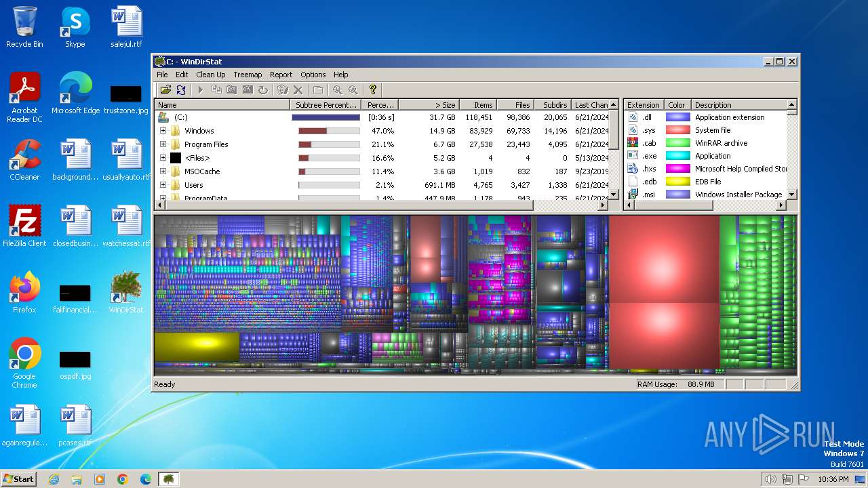Screen dimensions: 868x488
Task: Launch the Skype desktop shortcut
Action: coord(75,27)
